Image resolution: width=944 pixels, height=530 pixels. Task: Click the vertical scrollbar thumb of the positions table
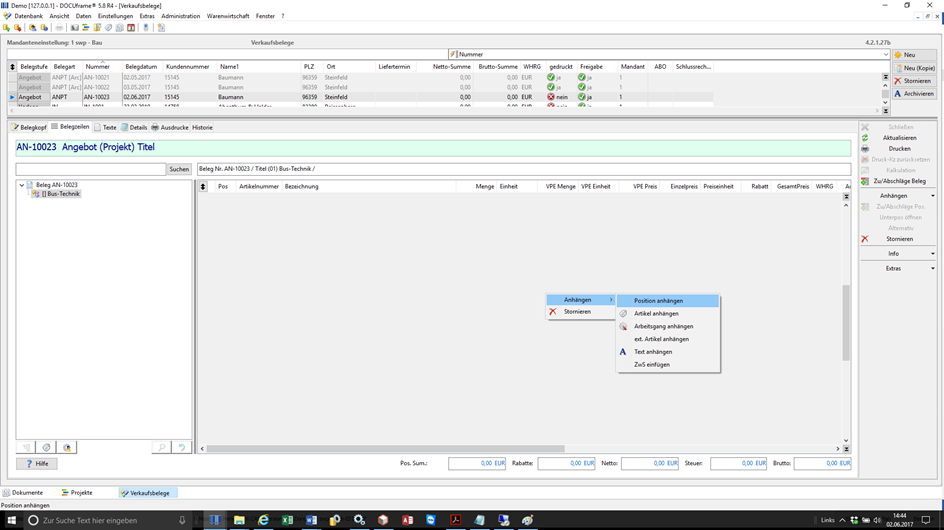(846, 322)
